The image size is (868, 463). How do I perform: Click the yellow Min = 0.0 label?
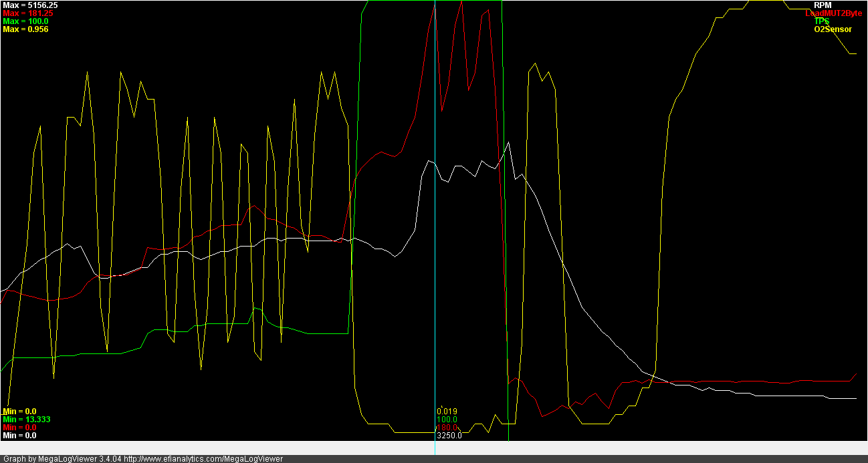19,412
